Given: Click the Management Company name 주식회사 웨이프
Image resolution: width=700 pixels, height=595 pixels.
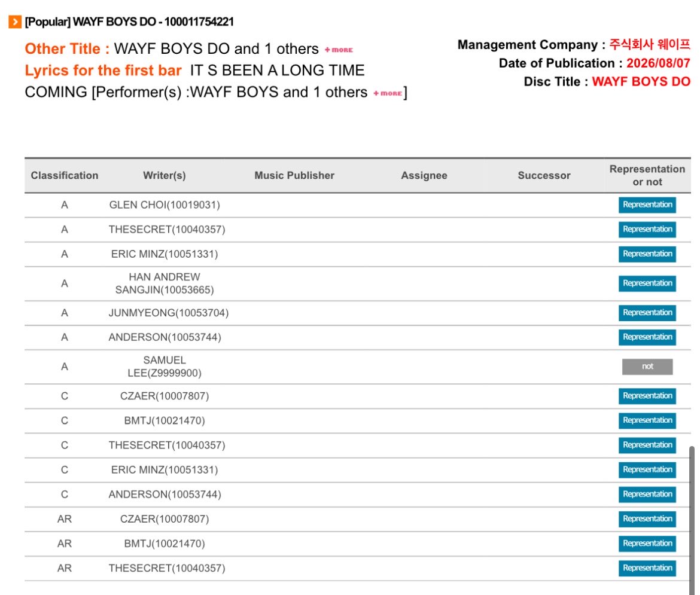Looking at the screenshot, I should pyautogui.click(x=650, y=44).
